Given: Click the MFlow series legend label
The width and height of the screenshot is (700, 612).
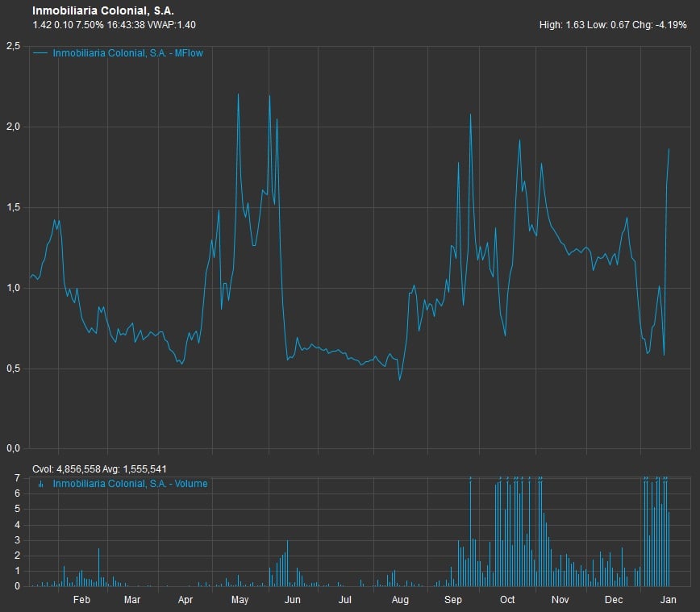Looking at the screenshot, I should [127, 53].
